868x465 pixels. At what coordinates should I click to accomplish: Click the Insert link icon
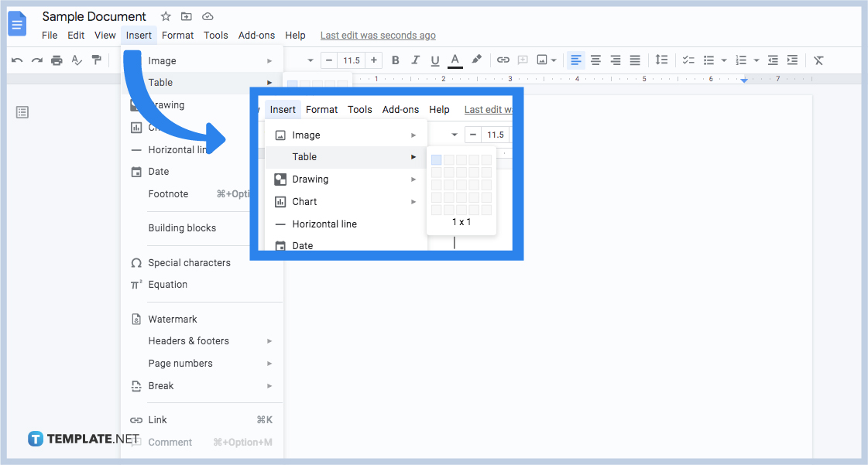503,60
